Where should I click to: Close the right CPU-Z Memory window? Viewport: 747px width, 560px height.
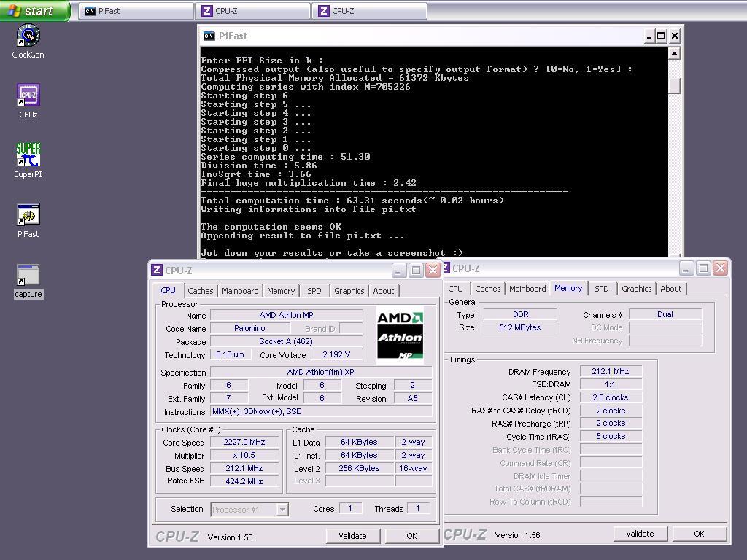pyautogui.click(x=720, y=268)
